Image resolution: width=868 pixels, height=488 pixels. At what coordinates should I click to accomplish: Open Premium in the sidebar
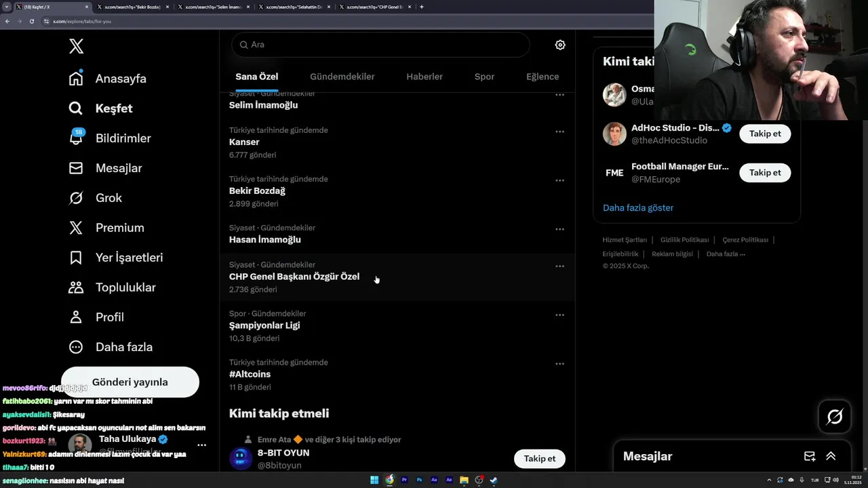tap(106, 228)
